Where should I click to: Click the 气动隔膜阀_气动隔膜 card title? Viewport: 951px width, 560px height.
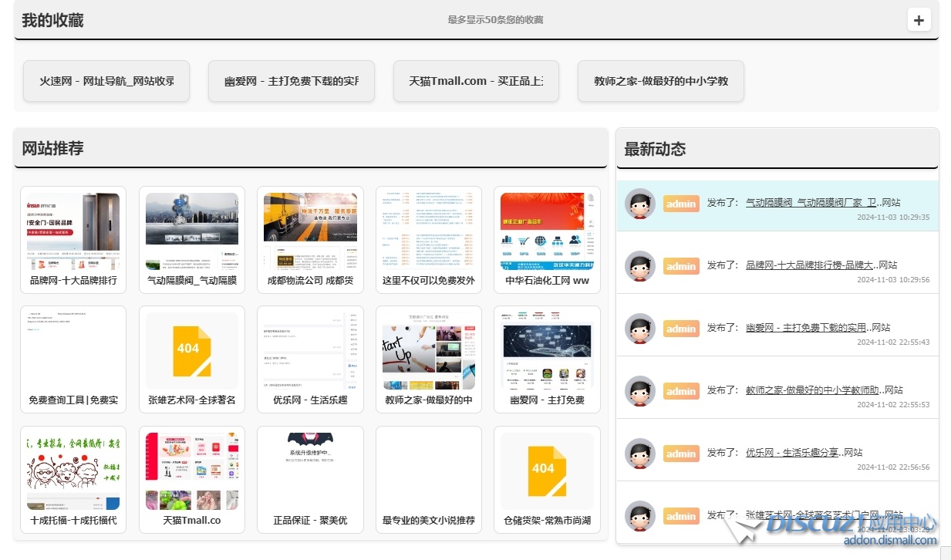[x=192, y=281]
